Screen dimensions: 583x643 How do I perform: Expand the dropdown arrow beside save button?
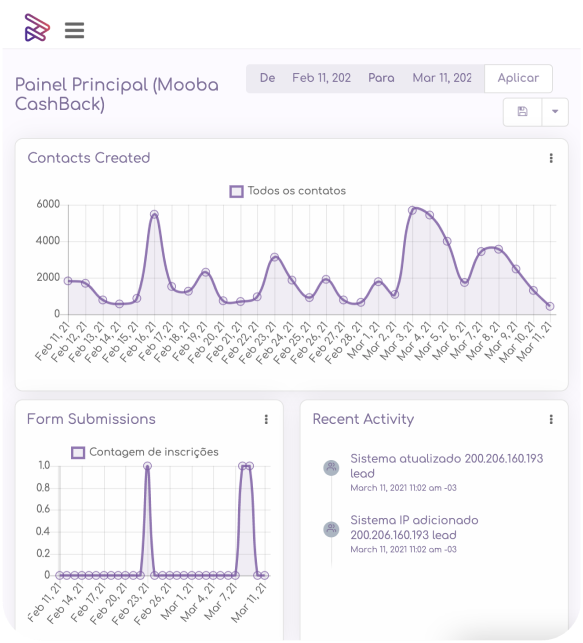click(x=555, y=112)
